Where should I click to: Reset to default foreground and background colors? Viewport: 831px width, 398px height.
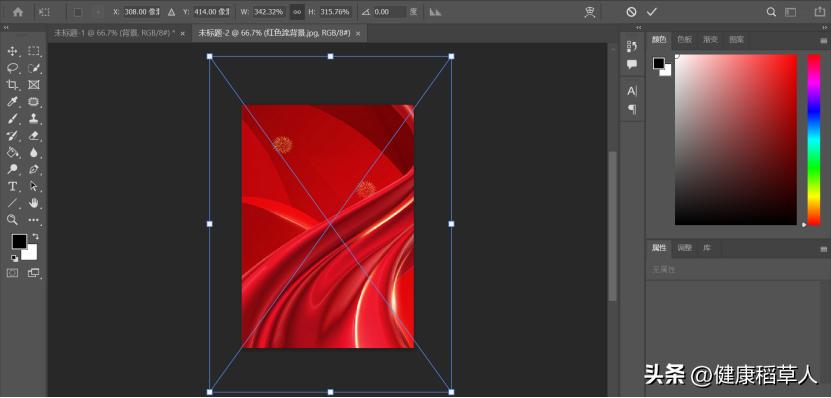[x=14, y=258]
